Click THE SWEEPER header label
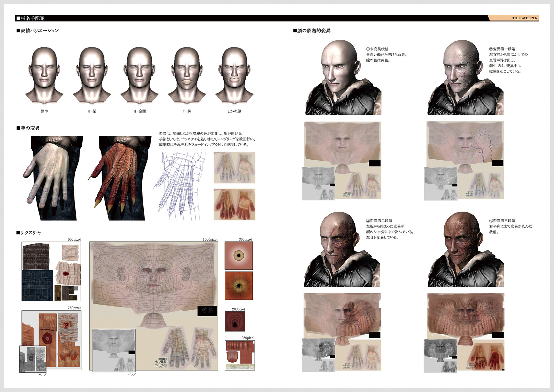The image size is (554, 392). tap(524, 18)
